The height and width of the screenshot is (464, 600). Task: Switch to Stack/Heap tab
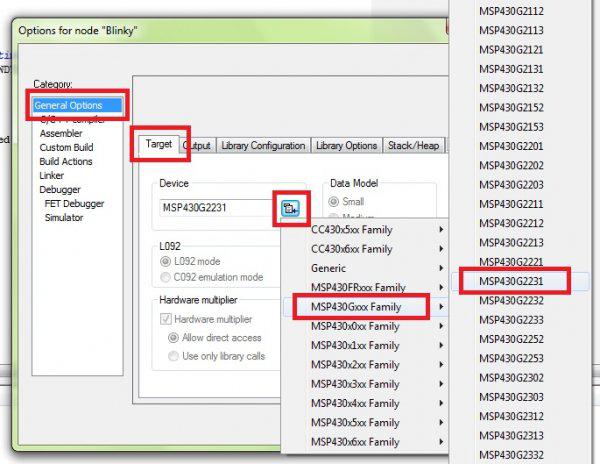[414, 146]
